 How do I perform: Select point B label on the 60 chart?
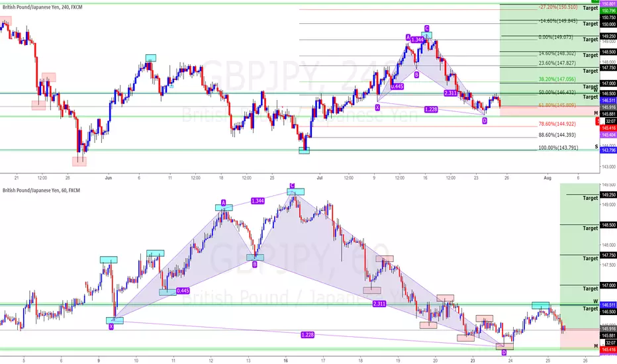pyautogui.click(x=255, y=265)
